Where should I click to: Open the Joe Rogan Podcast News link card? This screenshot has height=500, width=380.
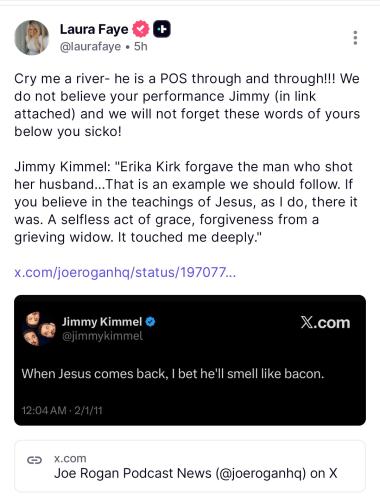(x=190, y=466)
